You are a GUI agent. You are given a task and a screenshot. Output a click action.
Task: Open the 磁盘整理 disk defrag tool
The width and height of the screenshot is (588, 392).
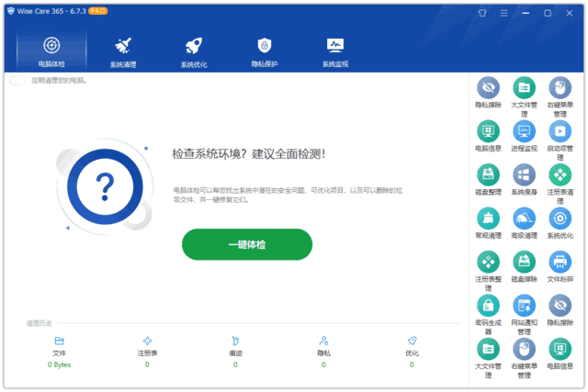[488, 175]
